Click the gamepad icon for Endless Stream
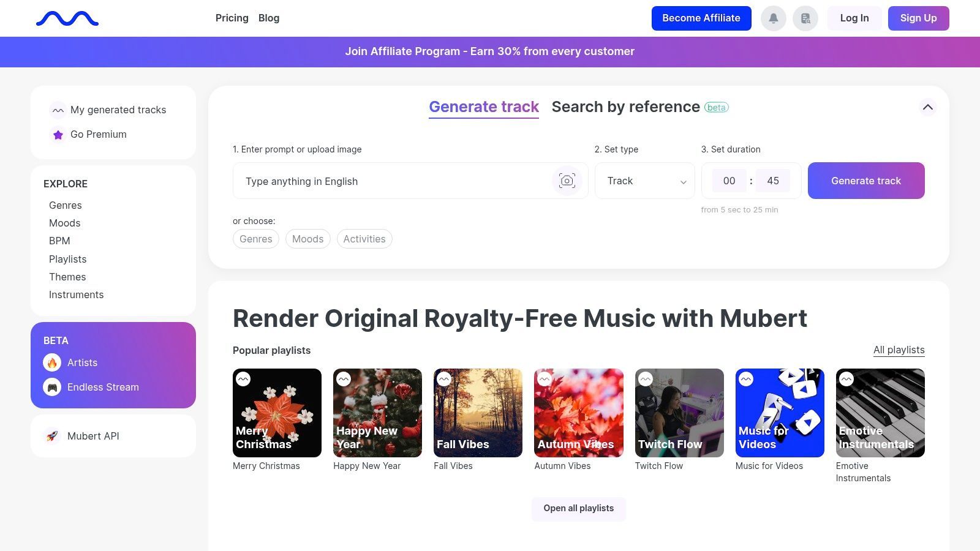 coord(52,387)
